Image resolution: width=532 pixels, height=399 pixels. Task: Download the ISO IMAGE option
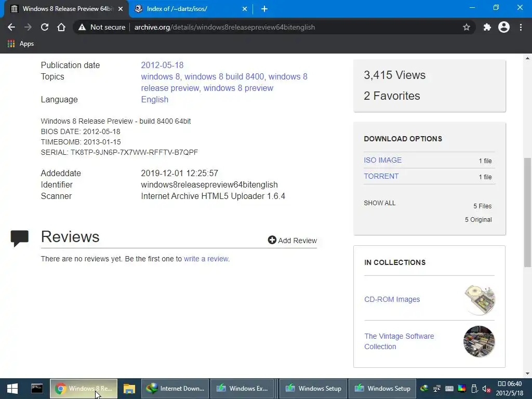click(x=383, y=160)
